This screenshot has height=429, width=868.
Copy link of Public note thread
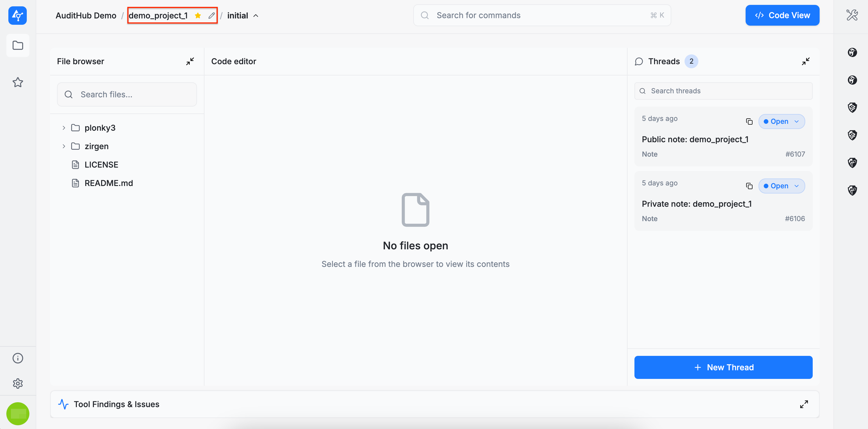click(749, 121)
